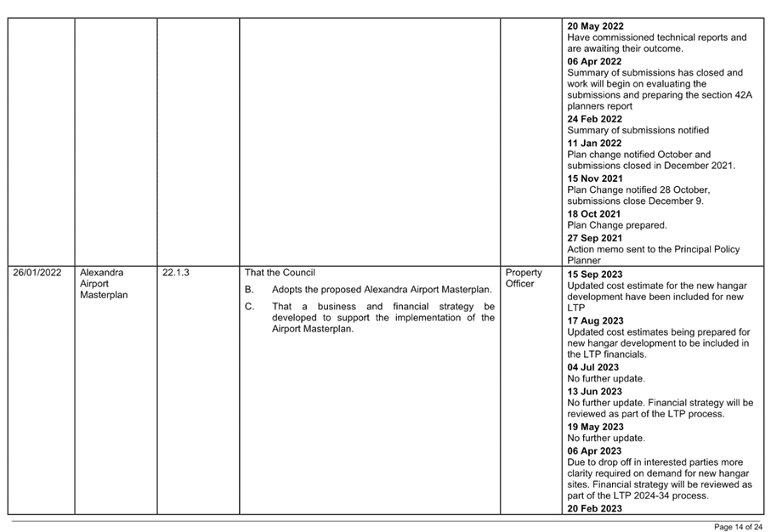Click the '20 Feb 2023' date heading

[x=594, y=509]
